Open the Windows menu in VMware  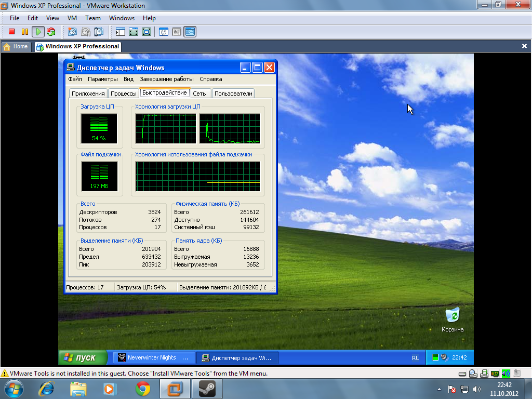(122, 18)
